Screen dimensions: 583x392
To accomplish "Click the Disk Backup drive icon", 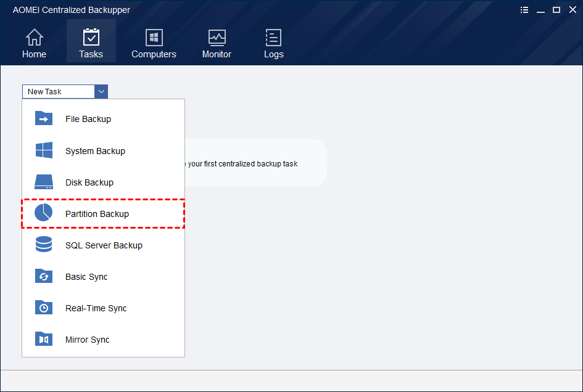I will [x=44, y=182].
